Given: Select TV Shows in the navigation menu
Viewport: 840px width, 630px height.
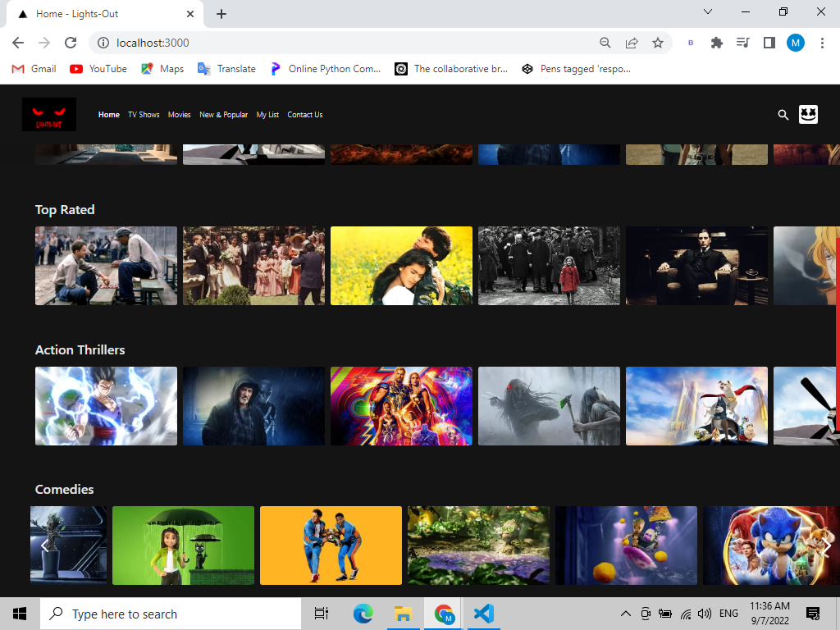Looking at the screenshot, I should tap(144, 115).
